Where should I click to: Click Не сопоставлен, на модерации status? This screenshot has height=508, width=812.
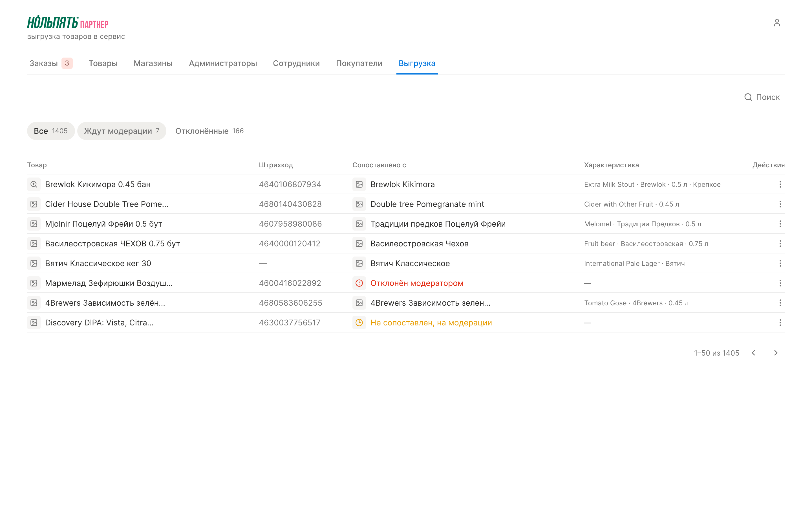point(431,323)
